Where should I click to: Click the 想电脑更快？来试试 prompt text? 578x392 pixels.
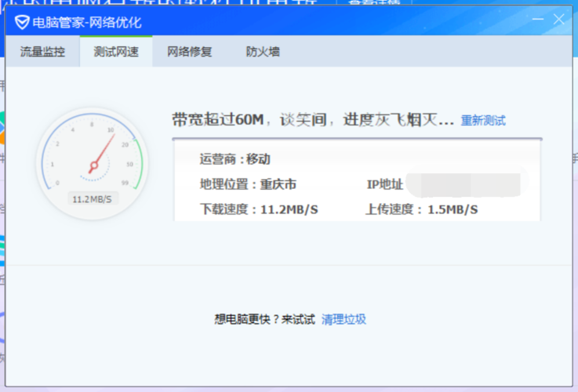point(264,319)
